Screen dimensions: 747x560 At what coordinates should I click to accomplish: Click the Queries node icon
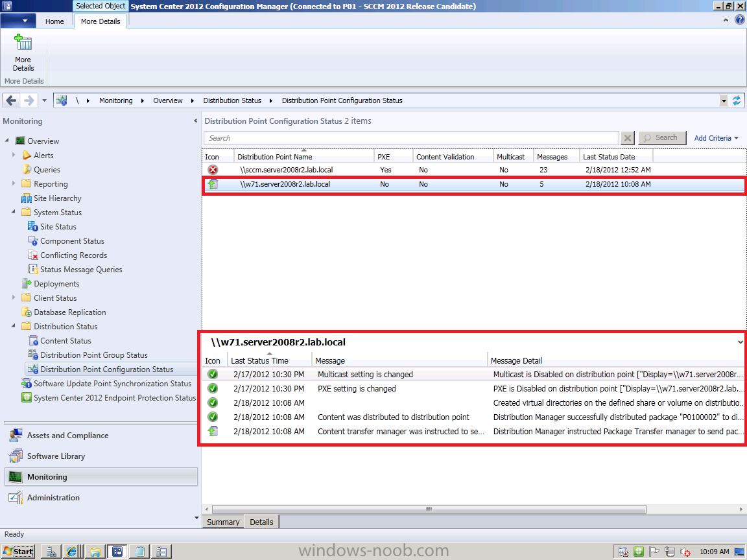[27, 170]
